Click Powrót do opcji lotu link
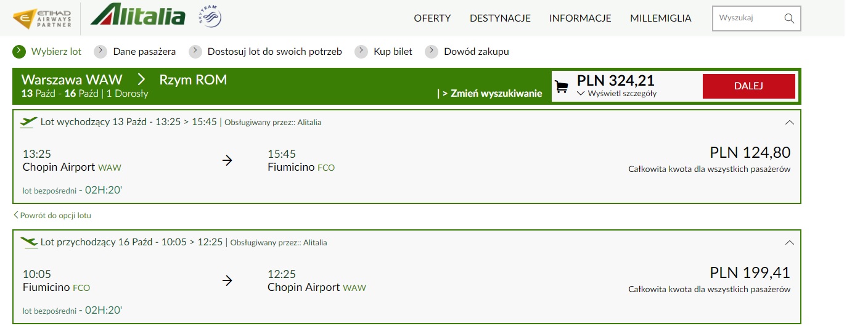 [52, 215]
